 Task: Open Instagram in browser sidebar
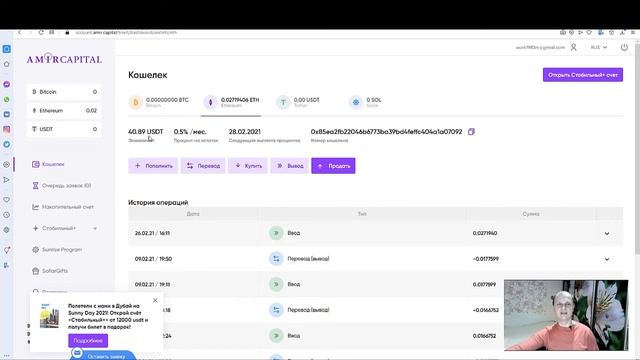(x=7, y=129)
